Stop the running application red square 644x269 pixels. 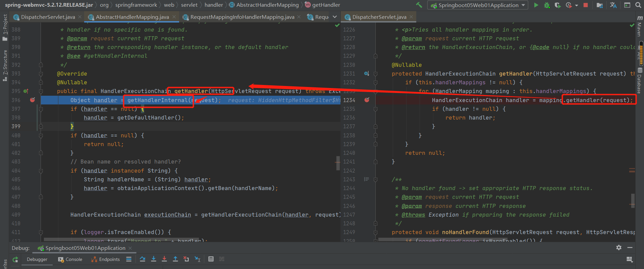(586, 5)
